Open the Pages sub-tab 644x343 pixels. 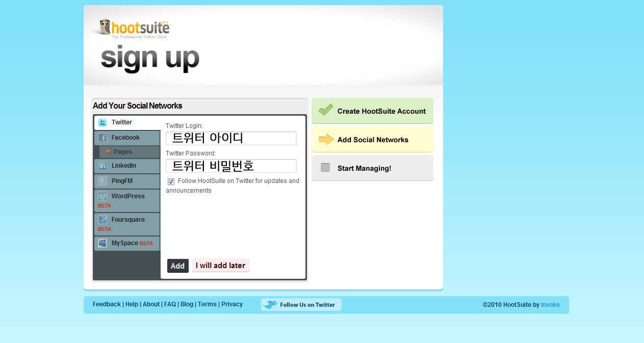[130, 152]
